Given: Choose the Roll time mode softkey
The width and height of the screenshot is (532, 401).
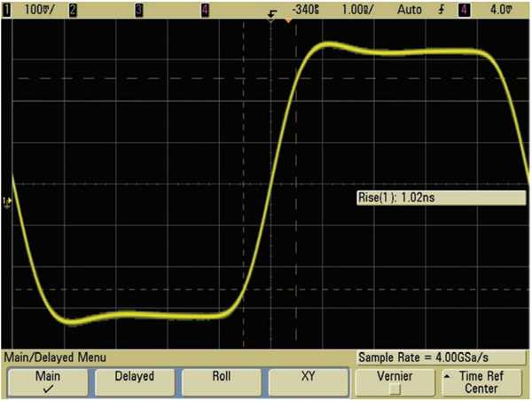Looking at the screenshot, I should 221,382.
